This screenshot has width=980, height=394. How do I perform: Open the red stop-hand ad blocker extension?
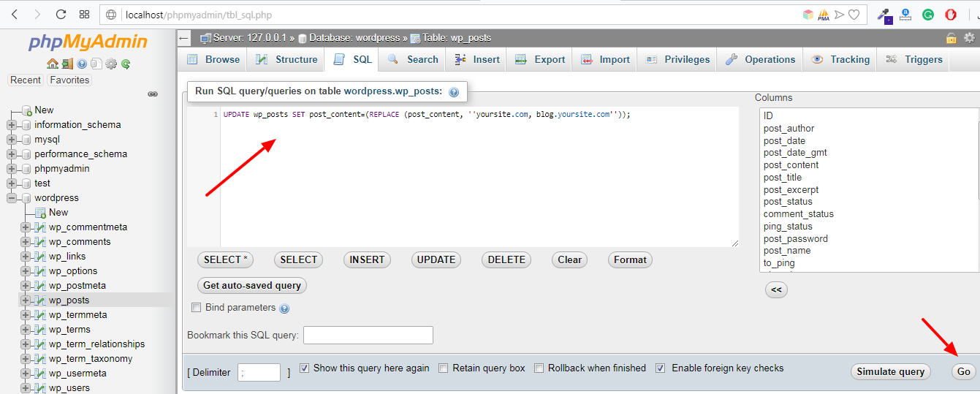click(951, 14)
